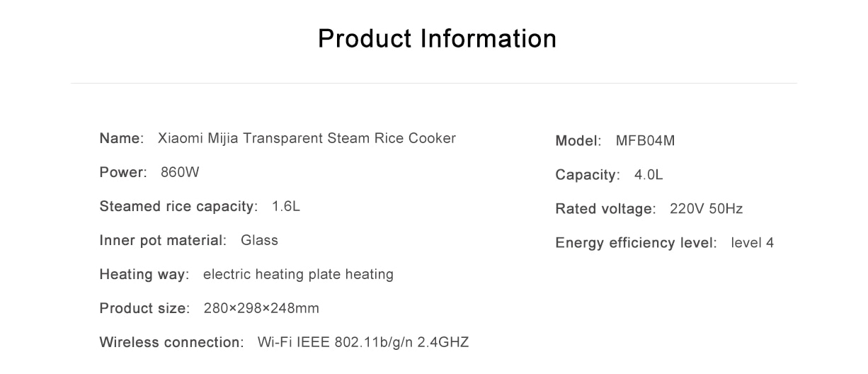Select the Glass material value

point(259,240)
